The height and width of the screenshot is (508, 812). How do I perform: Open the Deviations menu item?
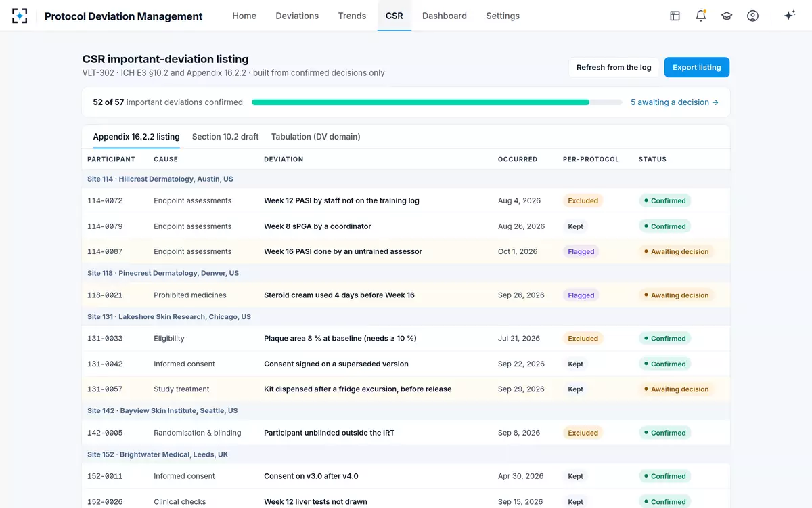pyautogui.click(x=297, y=16)
